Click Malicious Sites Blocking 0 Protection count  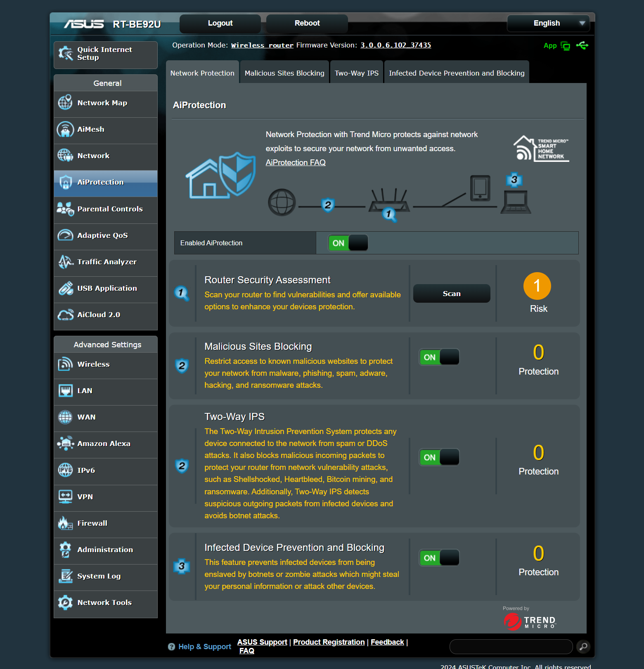pos(539,352)
